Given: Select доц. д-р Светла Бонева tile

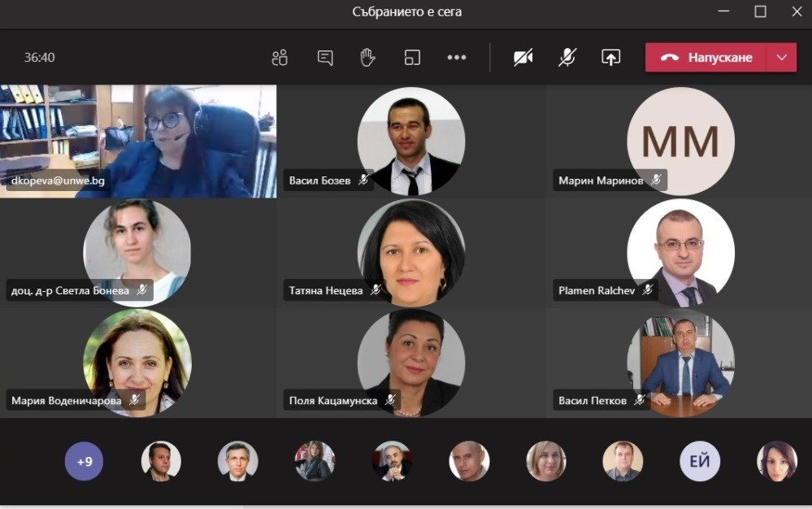Looking at the screenshot, I should tap(137, 253).
